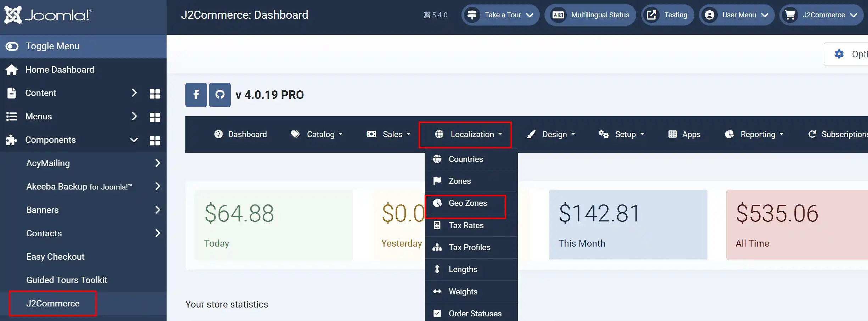Open Easy Checkout component
The height and width of the screenshot is (321, 868).
pyautogui.click(x=55, y=257)
